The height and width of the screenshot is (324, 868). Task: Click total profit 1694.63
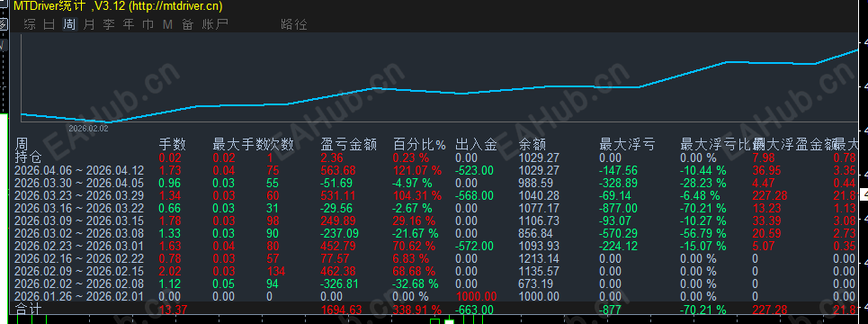[x=342, y=309]
